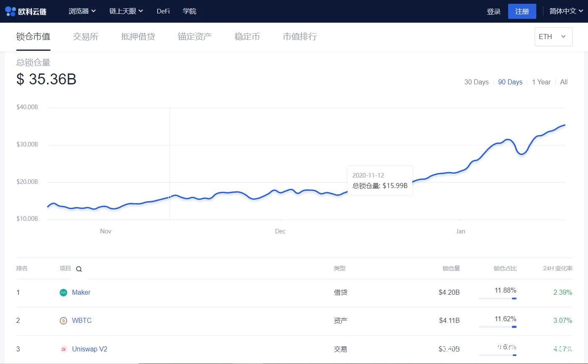Click the Maker project icon
The width and height of the screenshot is (588, 364).
tap(63, 293)
